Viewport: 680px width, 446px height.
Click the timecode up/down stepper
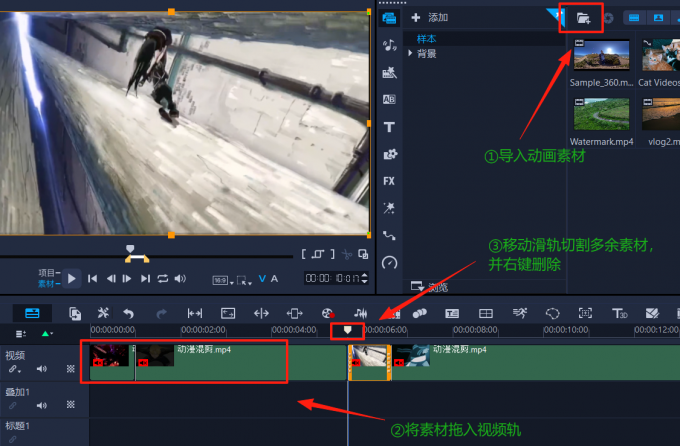(x=365, y=278)
